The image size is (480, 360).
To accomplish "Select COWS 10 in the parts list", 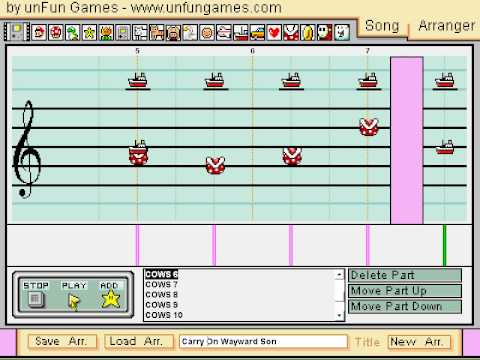I will tap(164, 315).
